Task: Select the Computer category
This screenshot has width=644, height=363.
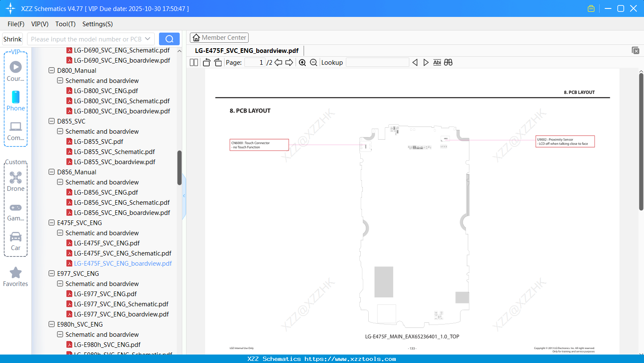Action: click(x=16, y=131)
